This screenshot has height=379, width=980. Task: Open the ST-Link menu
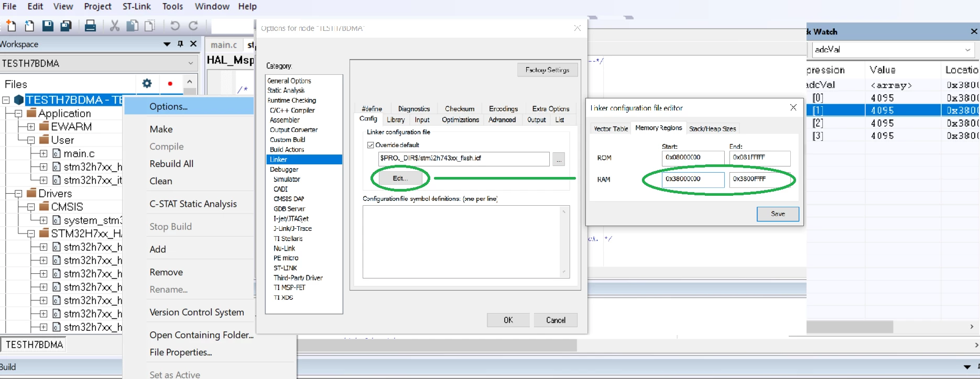(136, 6)
